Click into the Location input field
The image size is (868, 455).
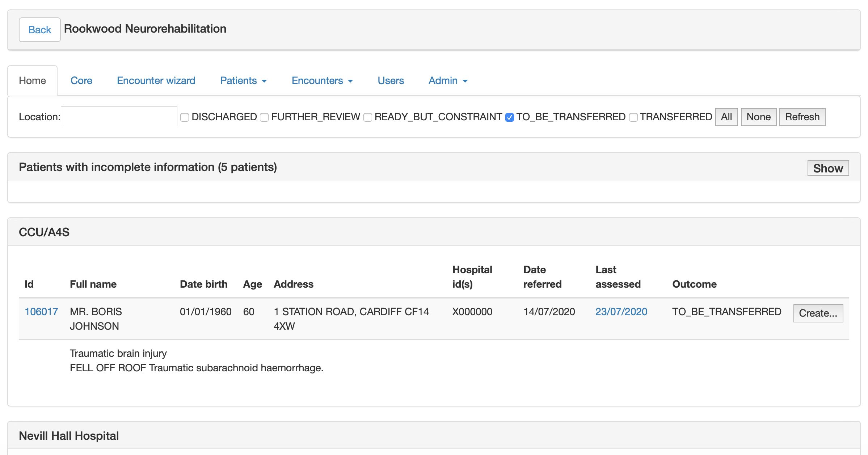point(119,116)
